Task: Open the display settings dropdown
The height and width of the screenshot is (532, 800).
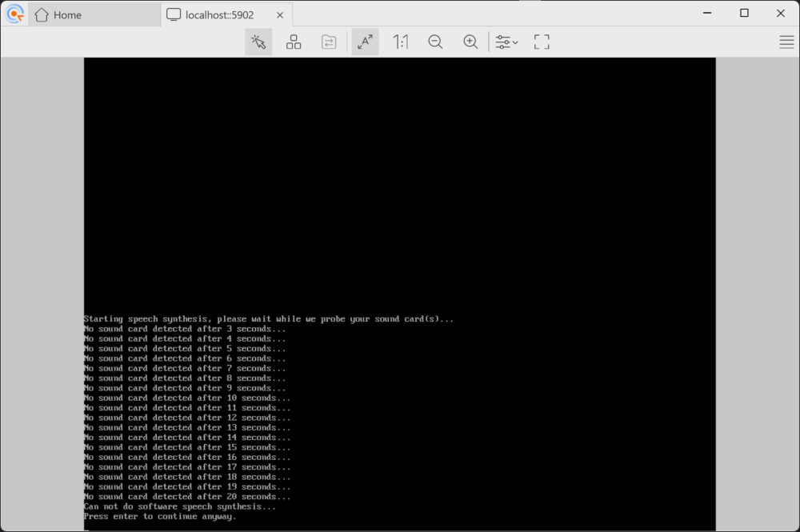Action: click(x=504, y=42)
